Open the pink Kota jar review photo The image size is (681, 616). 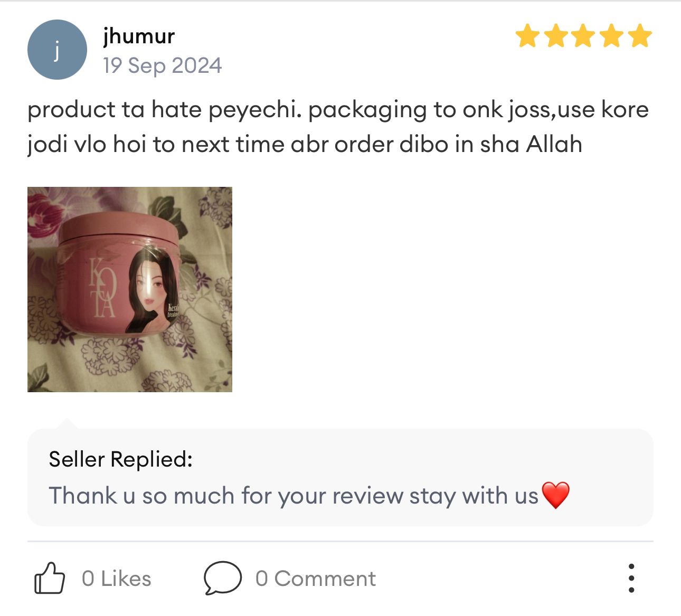tap(130, 289)
